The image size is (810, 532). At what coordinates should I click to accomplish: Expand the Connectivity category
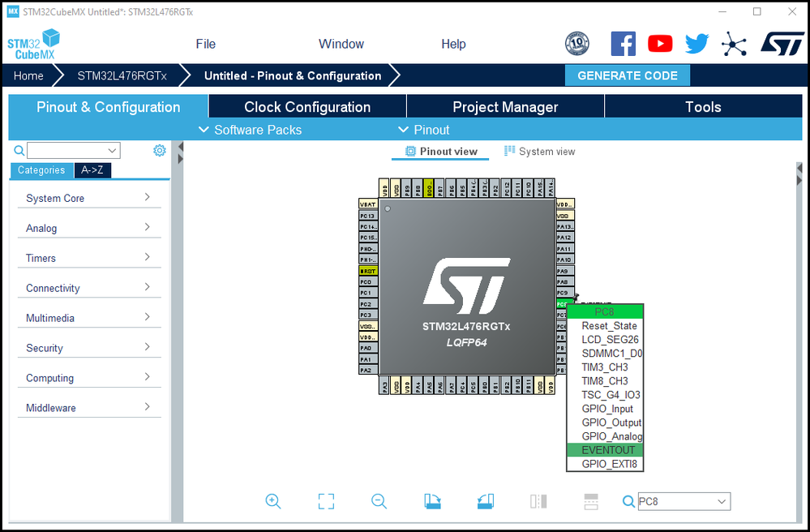(x=89, y=288)
